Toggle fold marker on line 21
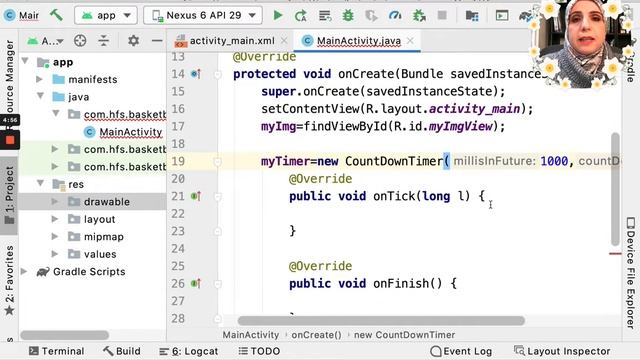The image size is (640, 360). click(218, 197)
